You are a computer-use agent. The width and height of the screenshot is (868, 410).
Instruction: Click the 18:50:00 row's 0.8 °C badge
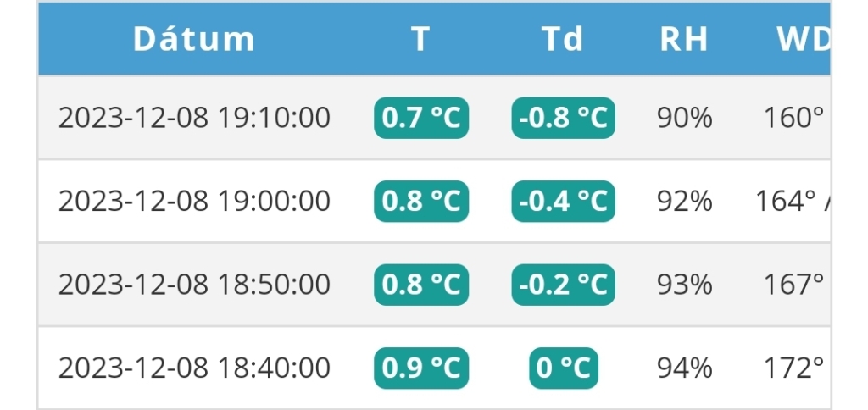pos(421,285)
